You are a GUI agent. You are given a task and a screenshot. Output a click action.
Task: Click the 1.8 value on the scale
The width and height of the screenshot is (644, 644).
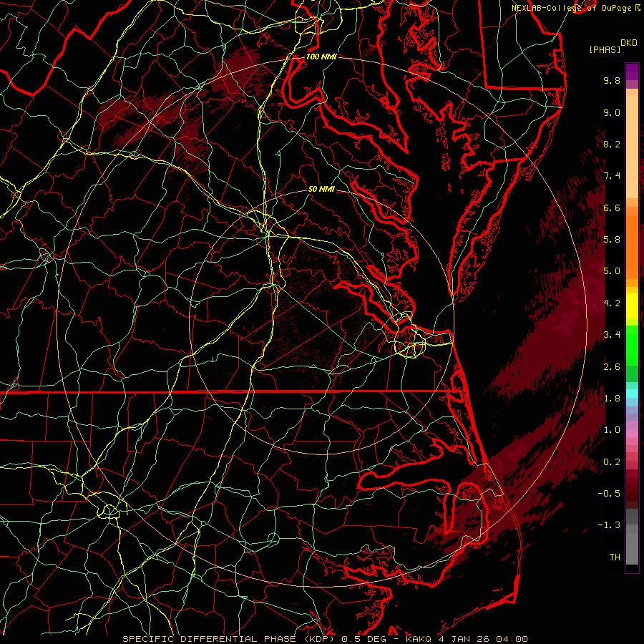click(x=612, y=399)
